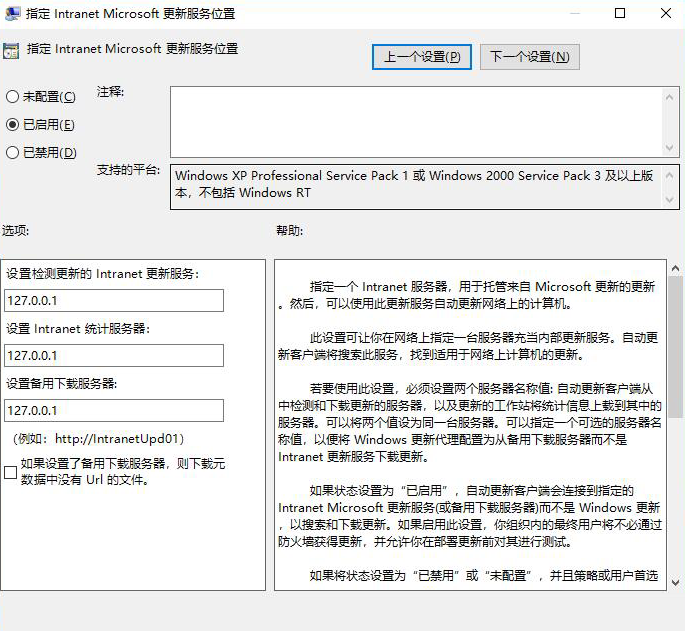The height and width of the screenshot is (631, 685).
Task: Click the help panel scrollbar up arrow
Action: pos(675,270)
